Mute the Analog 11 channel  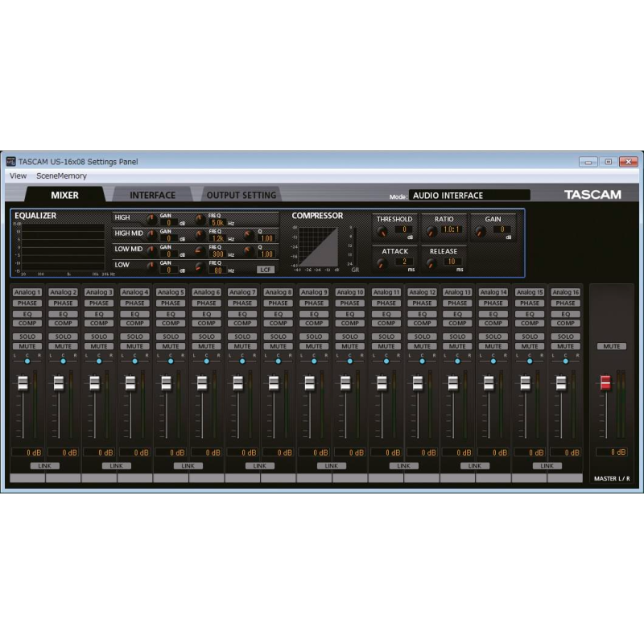(x=386, y=346)
